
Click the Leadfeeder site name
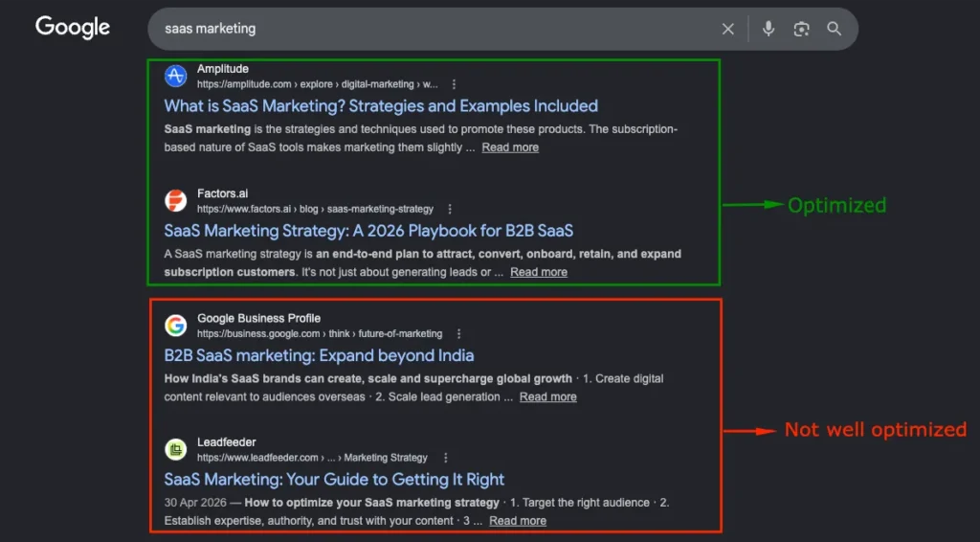point(227,442)
